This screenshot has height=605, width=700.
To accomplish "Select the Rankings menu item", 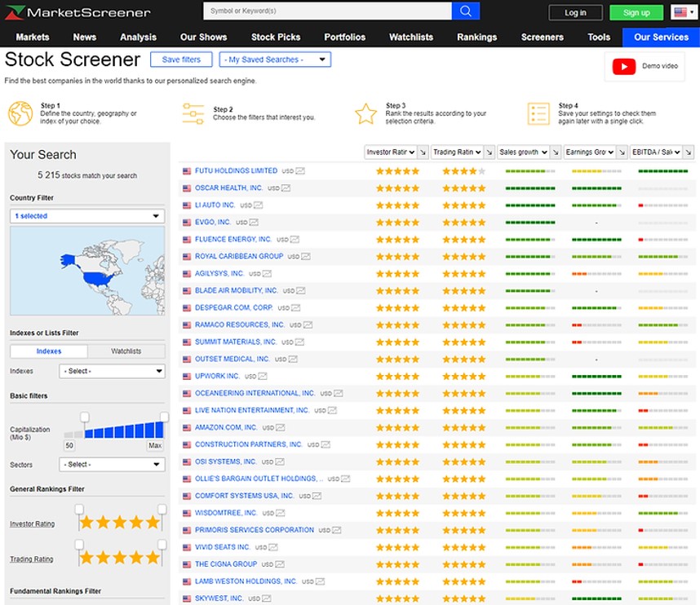I will click(x=476, y=38).
